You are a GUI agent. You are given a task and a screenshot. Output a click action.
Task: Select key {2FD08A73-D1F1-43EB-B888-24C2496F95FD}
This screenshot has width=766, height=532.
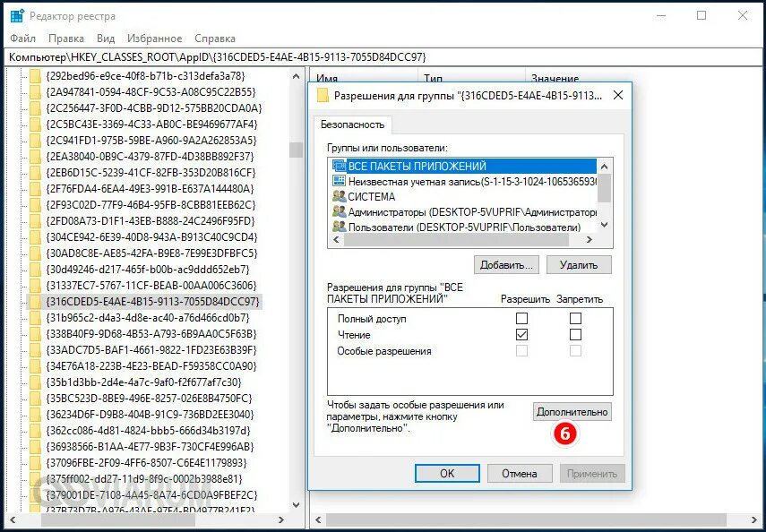click(x=150, y=221)
